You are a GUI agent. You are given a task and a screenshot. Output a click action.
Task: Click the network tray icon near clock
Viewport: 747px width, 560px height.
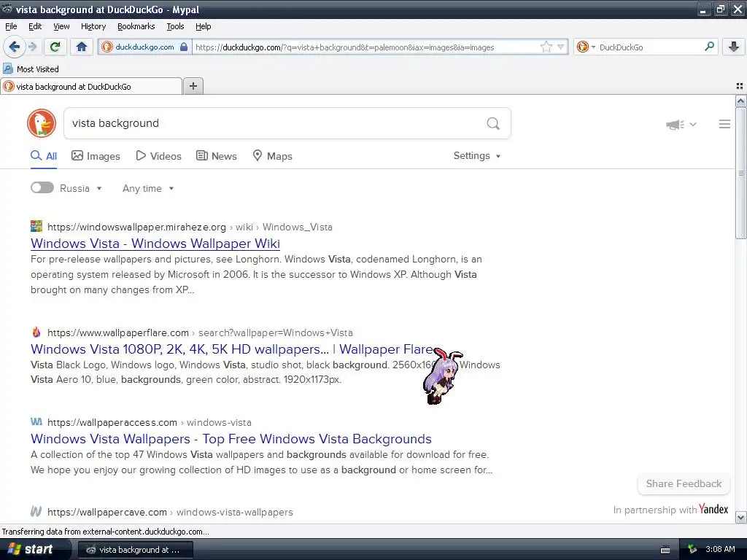pyautogui.click(x=692, y=550)
